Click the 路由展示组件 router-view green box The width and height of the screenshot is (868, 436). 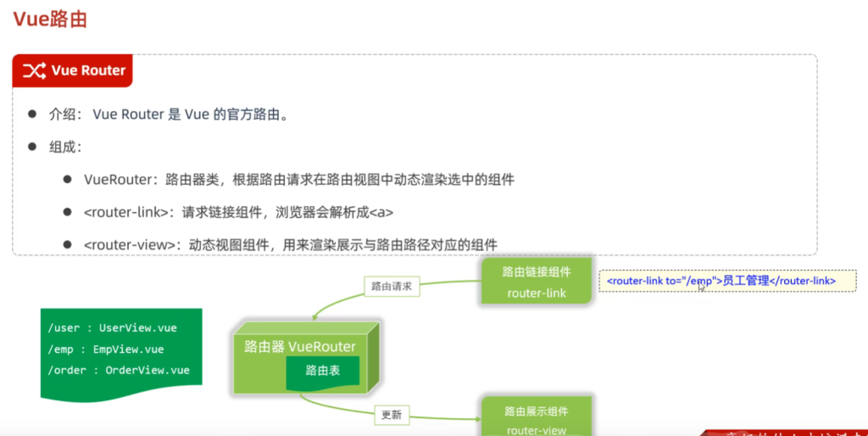537,416
